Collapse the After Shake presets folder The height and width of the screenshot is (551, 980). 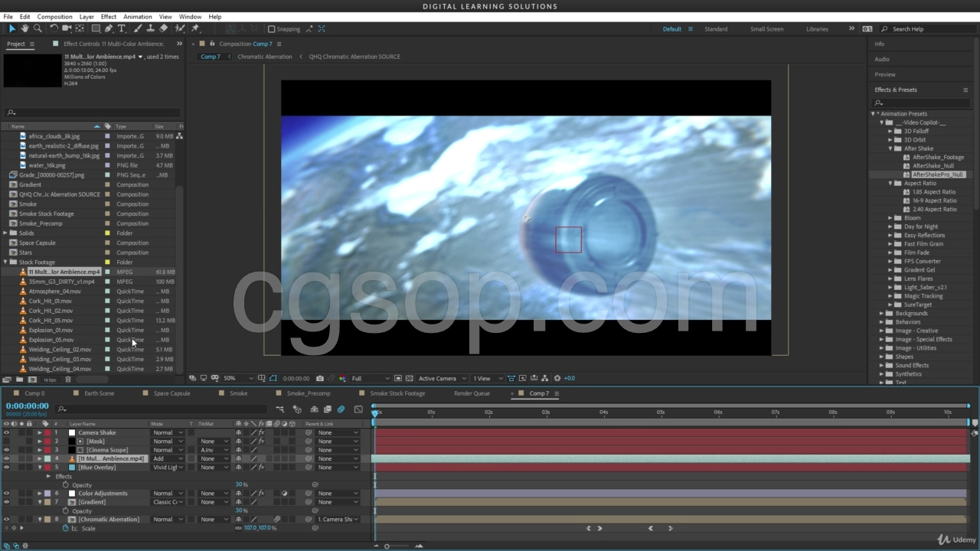point(890,148)
